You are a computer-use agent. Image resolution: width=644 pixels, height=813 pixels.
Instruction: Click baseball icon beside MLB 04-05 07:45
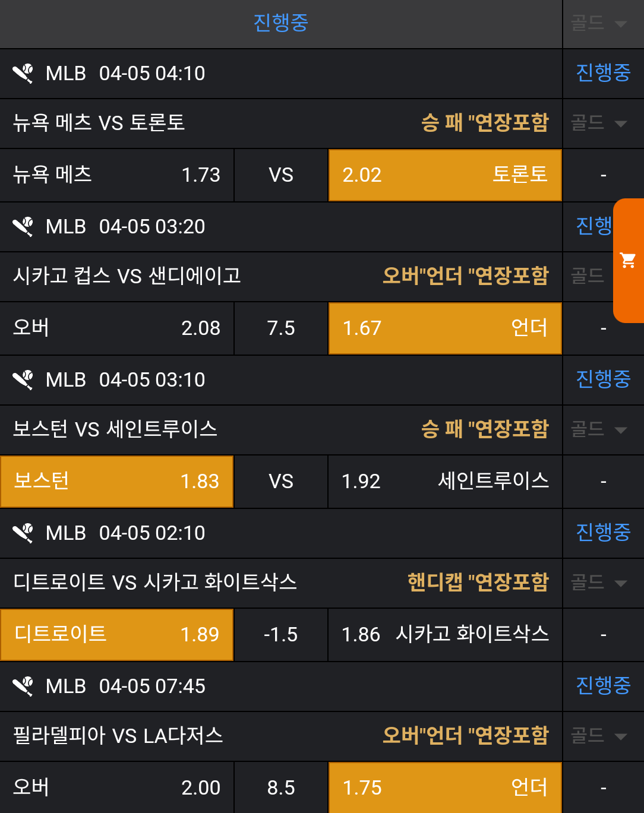(x=23, y=687)
